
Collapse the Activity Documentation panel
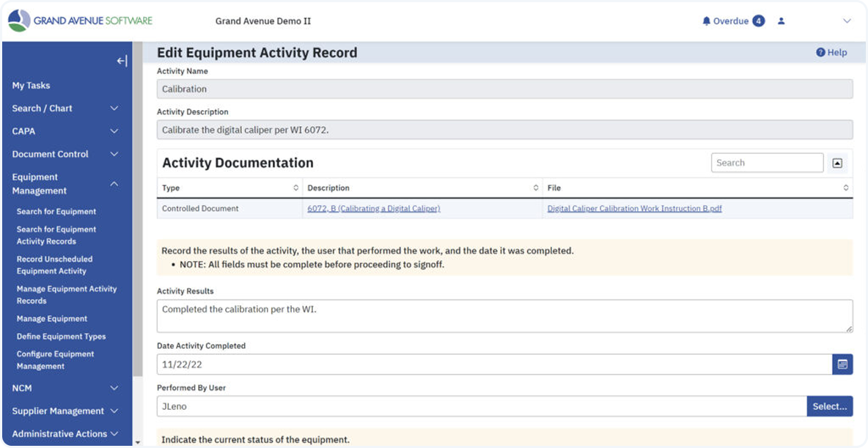[837, 163]
